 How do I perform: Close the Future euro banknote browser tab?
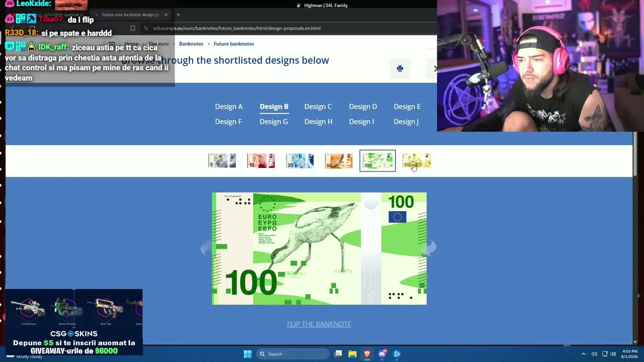[x=166, y=15]
